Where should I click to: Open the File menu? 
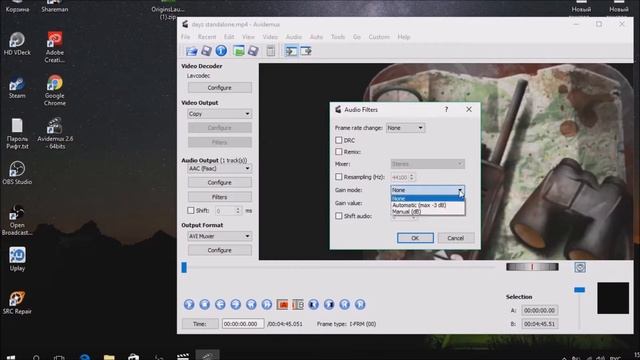click(186, 37)
